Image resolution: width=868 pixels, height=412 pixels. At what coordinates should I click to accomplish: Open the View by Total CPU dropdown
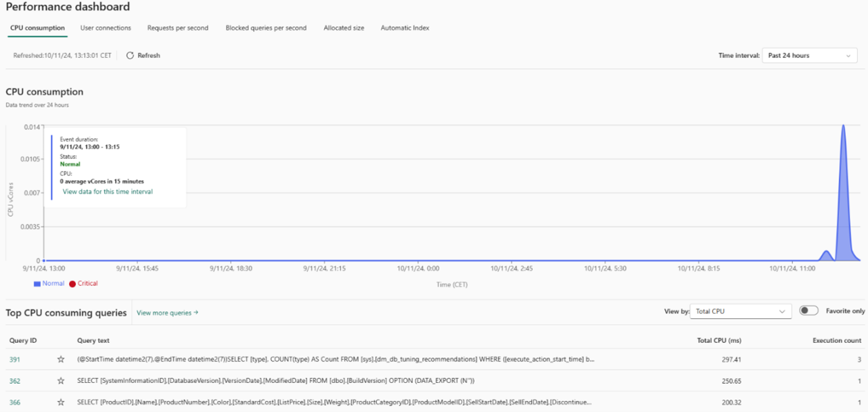click(x=741, y=311)
